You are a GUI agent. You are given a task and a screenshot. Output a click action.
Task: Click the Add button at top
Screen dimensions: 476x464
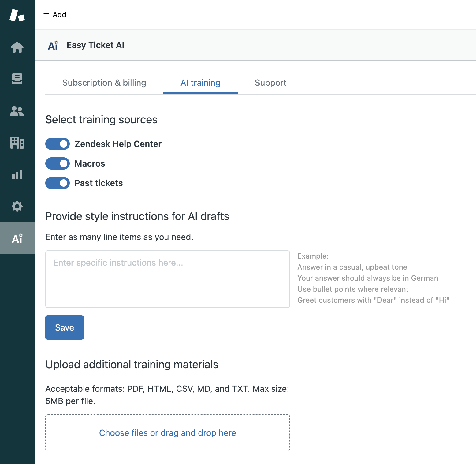click(55, 14)
